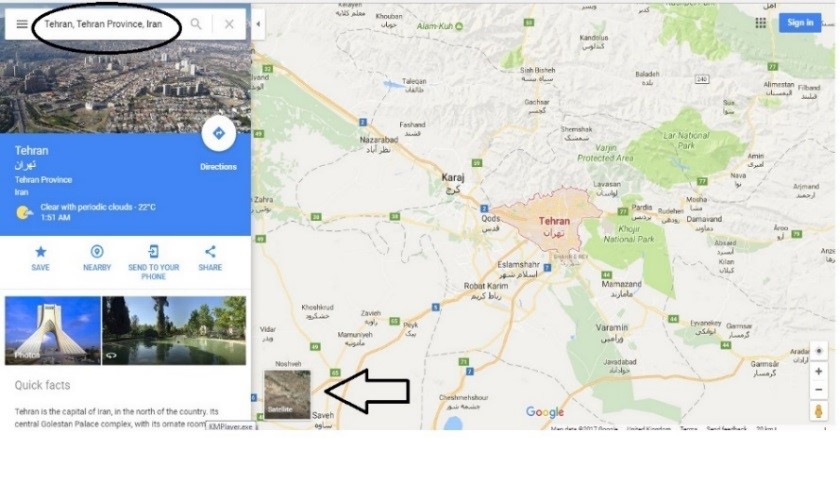The width and height of the screenshot is (840, 499).
Task: Get Directions to Tehran
Action: [x=219, y=133]
